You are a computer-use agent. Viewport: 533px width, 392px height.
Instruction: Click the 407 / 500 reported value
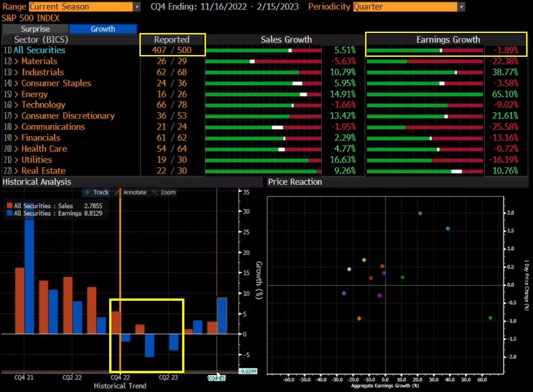coord(172,50)
